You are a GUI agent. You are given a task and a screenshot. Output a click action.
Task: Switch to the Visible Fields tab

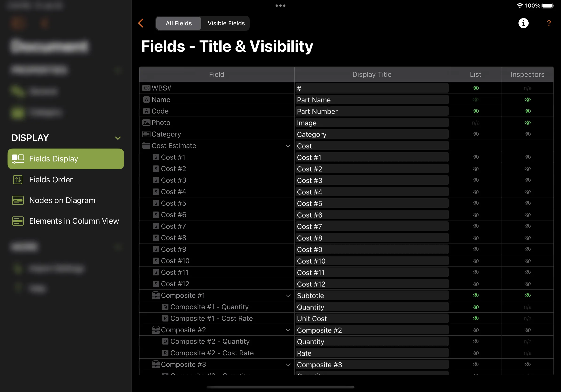(226, 23)
